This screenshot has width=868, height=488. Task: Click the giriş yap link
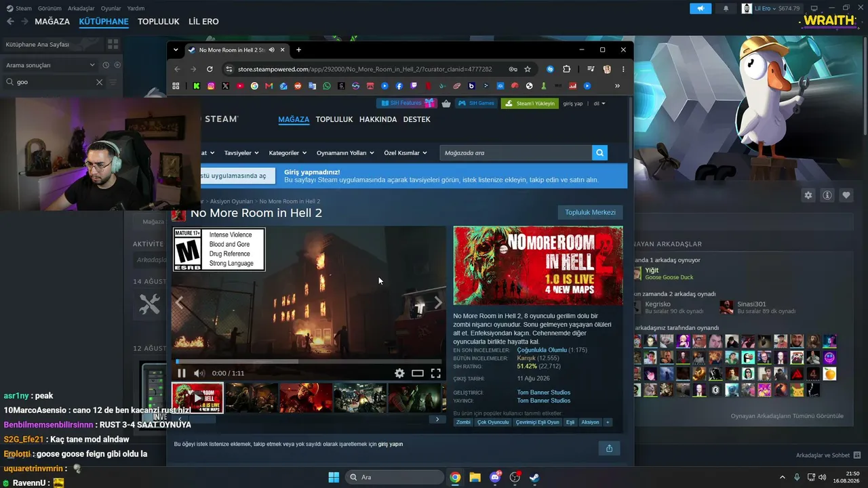pyautogui.click(x=573, y=104)
